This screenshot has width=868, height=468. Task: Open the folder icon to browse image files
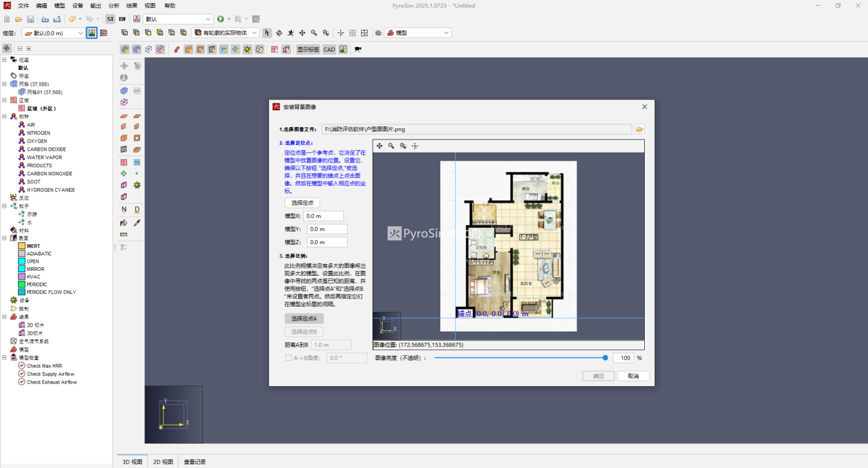pyautogui.click(x=640, y=129)
